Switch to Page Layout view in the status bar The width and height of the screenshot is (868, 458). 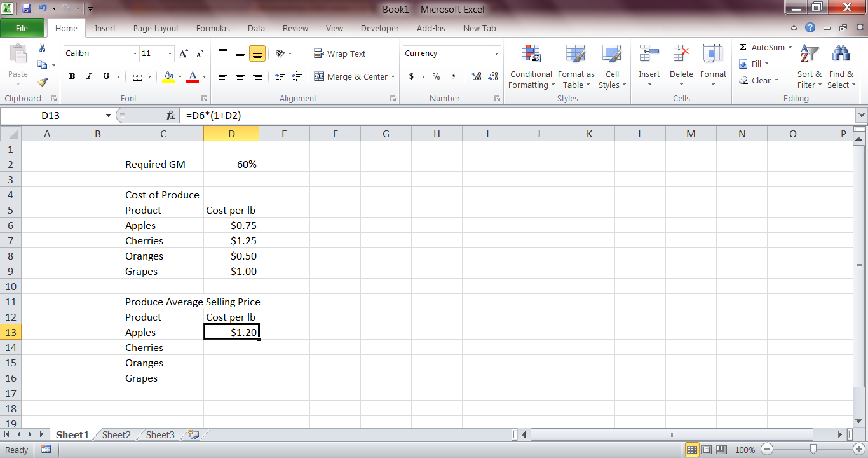(x=707, y=450)
